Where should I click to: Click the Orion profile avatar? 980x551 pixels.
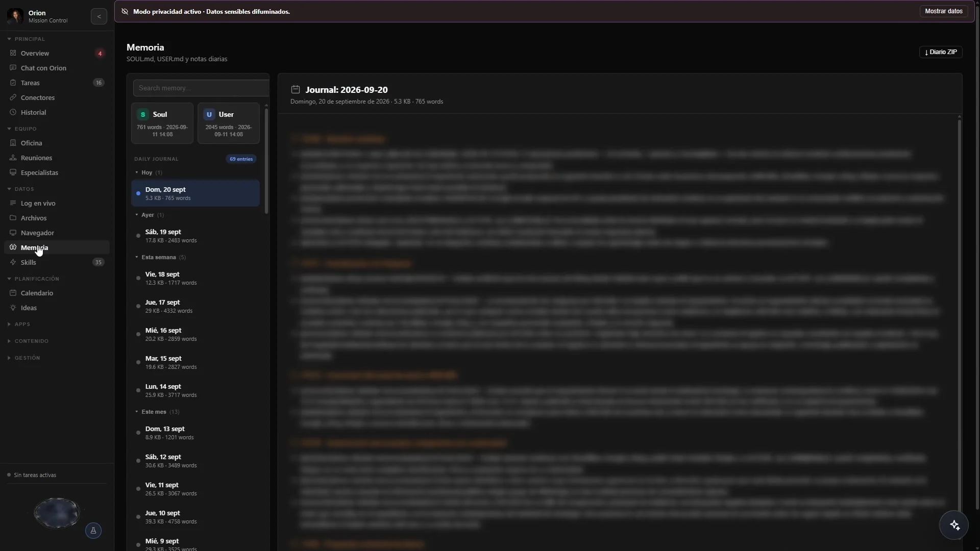coord(15,16)
